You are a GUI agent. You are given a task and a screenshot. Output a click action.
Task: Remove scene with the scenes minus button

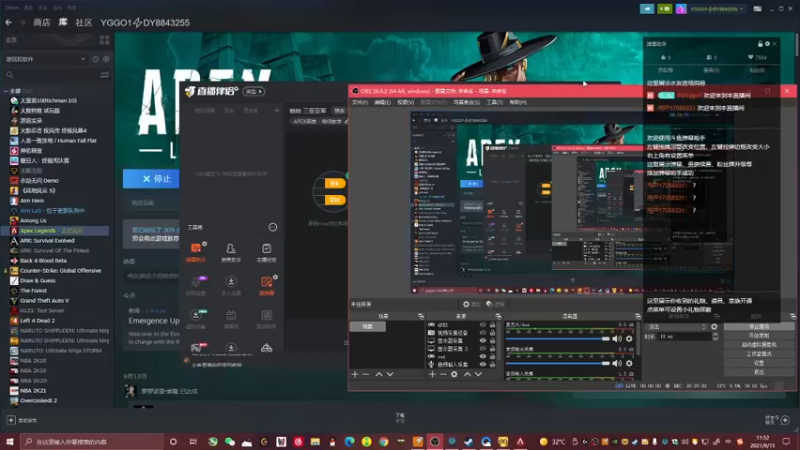coord(366,374)
